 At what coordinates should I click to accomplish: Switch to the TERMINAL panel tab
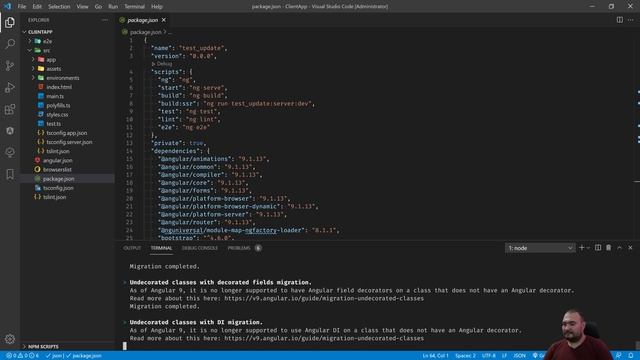[x=161, y=248]
